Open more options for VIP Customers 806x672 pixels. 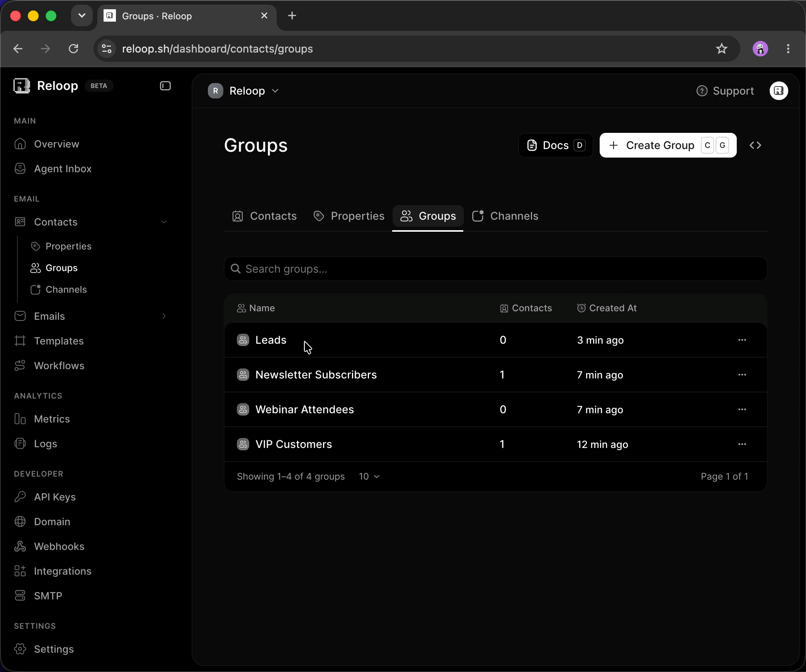pos(742,445)
